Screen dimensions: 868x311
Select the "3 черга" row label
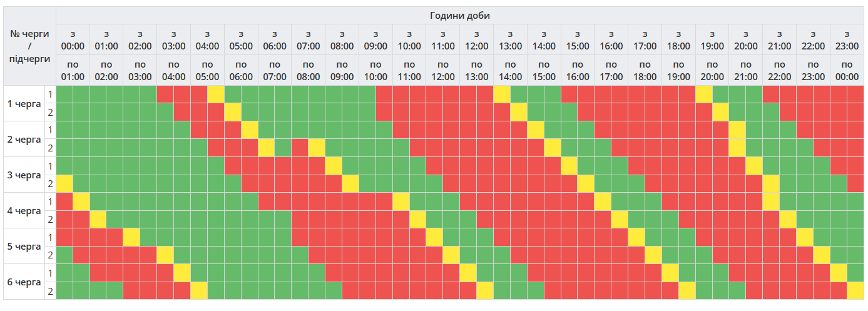(x=23, y=175)
